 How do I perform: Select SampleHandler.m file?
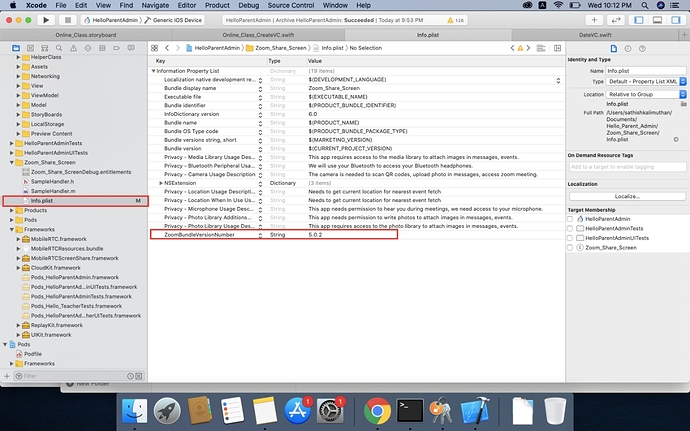click(52, 191)
